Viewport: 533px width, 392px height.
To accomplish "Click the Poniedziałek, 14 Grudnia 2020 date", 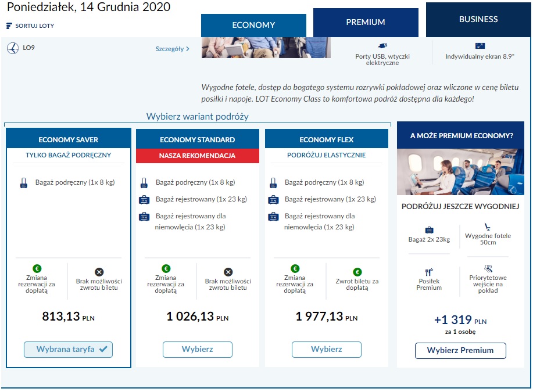I will pyautogui.click(x=89, y=7).
